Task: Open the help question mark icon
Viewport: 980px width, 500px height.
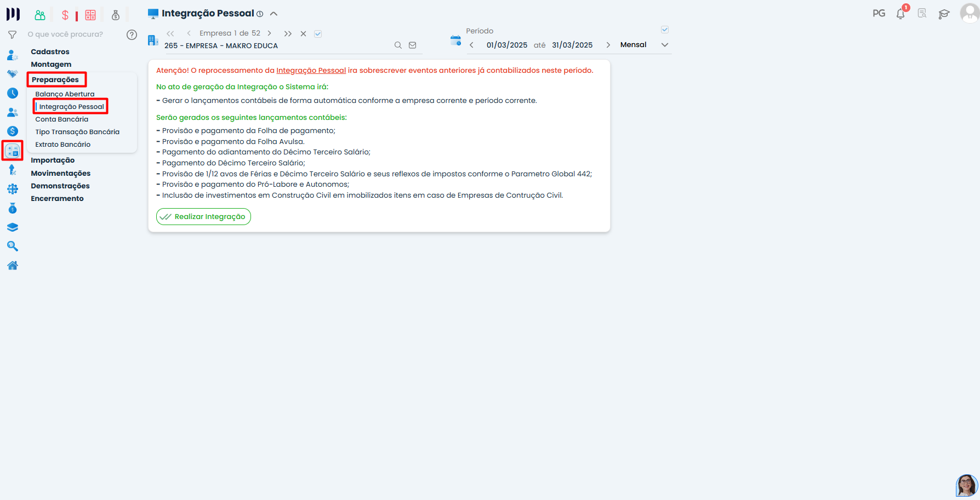Action: coord(132,35)
